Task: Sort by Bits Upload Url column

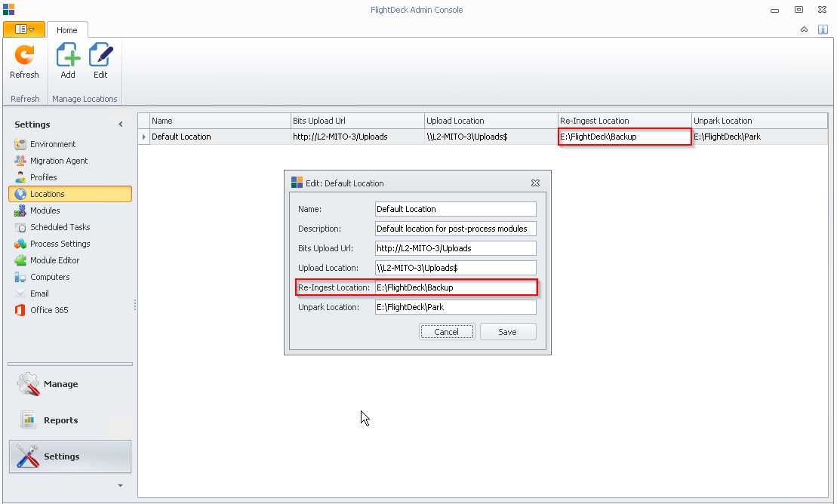Action: pyautogui.click(x=357, y=121)
